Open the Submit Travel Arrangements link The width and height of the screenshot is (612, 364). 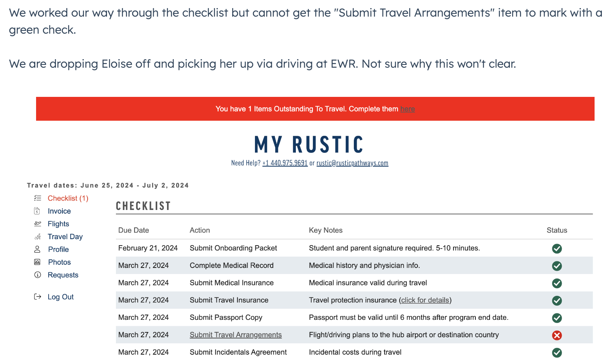tap(235, 335)
